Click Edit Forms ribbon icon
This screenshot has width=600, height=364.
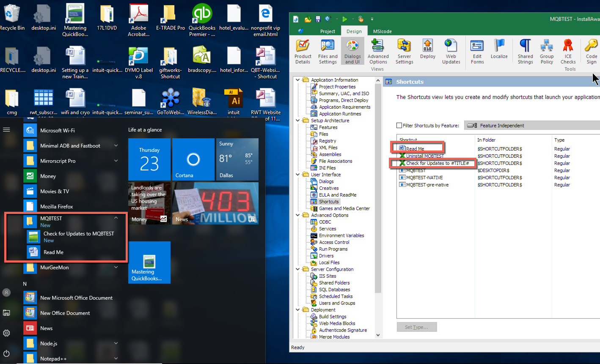(x=477, y=52)
